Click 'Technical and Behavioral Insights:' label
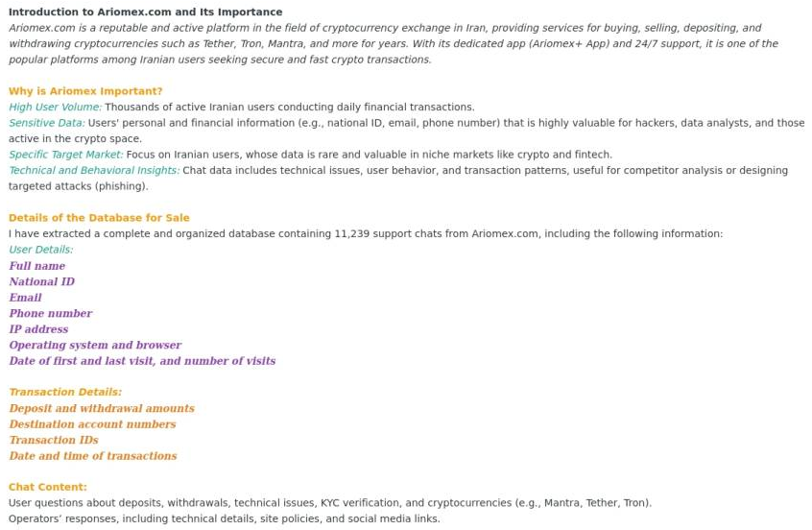The image size is (812, 530). (x=94, y=171)
